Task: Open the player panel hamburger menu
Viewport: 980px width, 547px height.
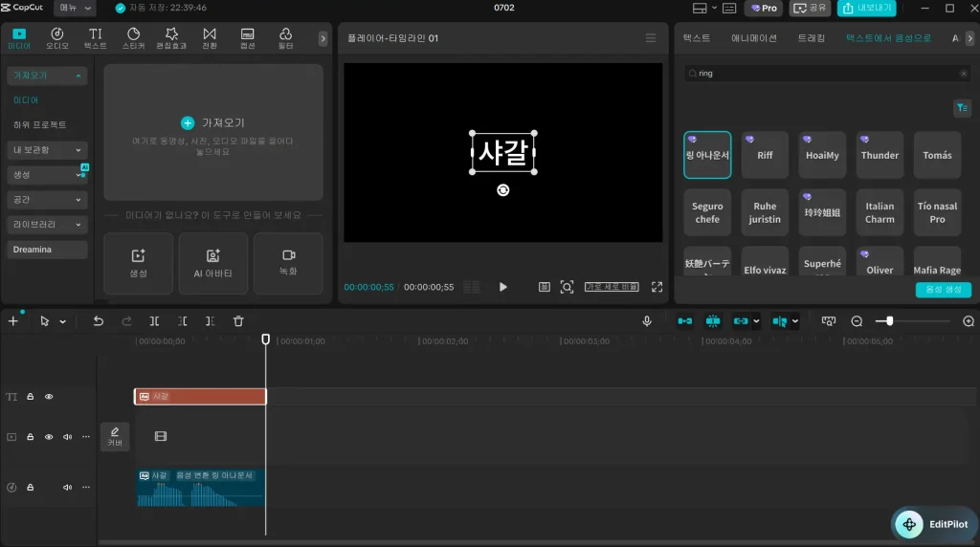Action: [651, 38]
